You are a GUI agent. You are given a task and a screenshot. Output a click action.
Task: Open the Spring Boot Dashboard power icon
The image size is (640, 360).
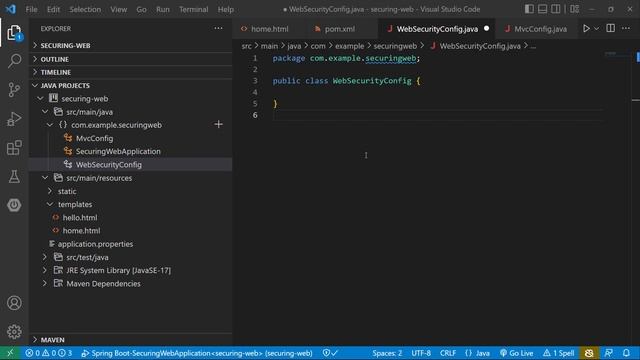point(14,205)
